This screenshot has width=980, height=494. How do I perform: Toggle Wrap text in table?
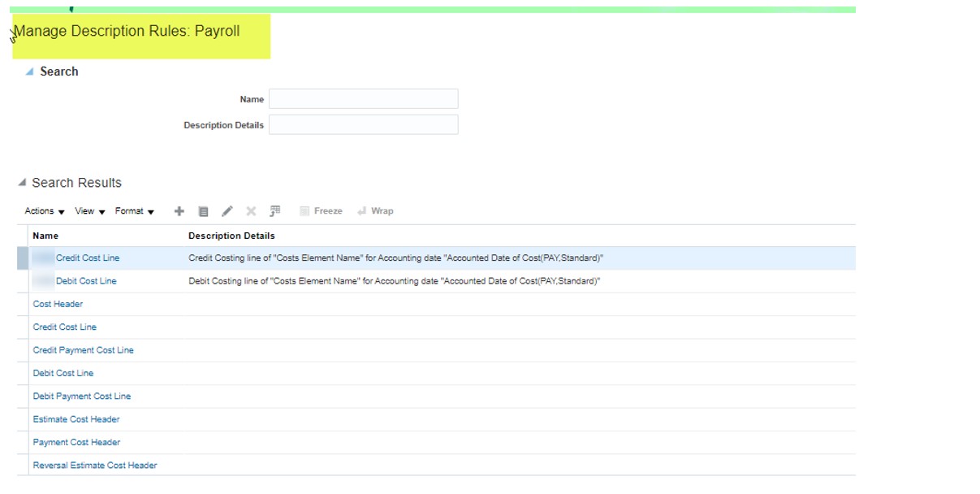coord(375,211)
